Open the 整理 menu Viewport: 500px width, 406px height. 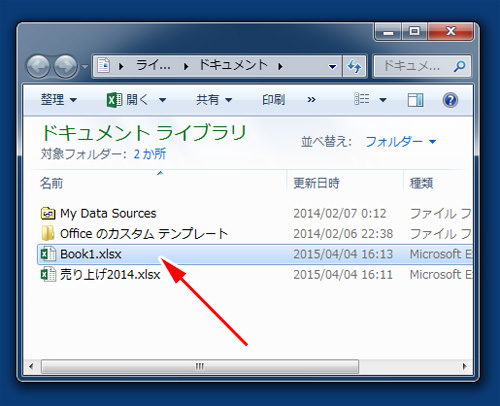tap(59, 99)
